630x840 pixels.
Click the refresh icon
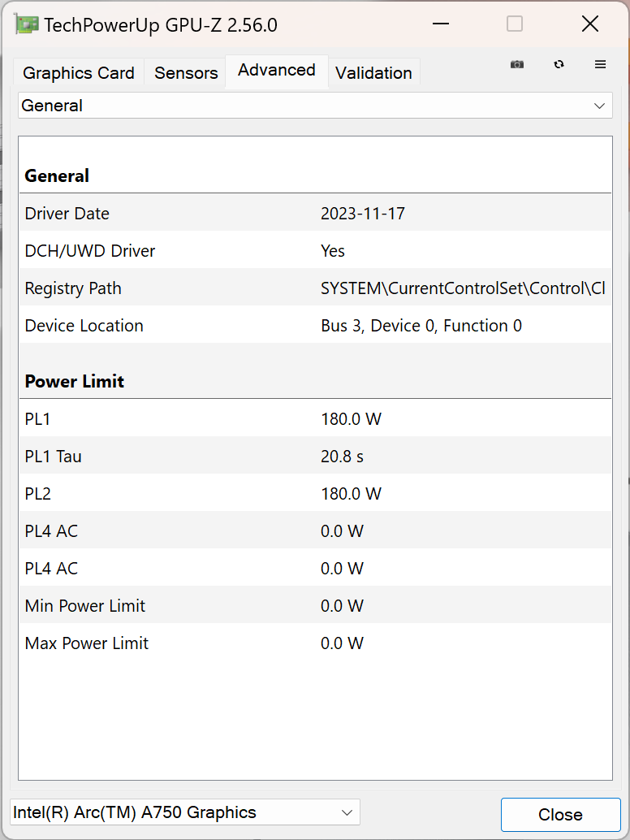(x=559, y=64)
